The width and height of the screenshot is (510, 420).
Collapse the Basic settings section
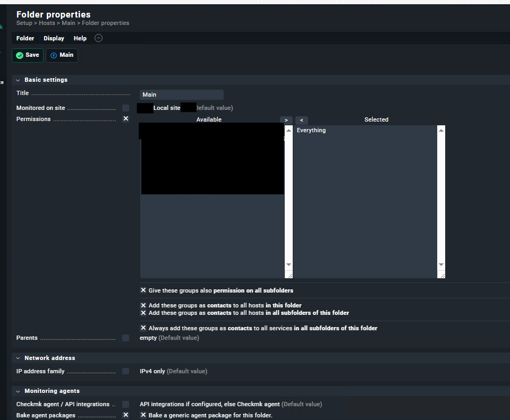(18, 80)
